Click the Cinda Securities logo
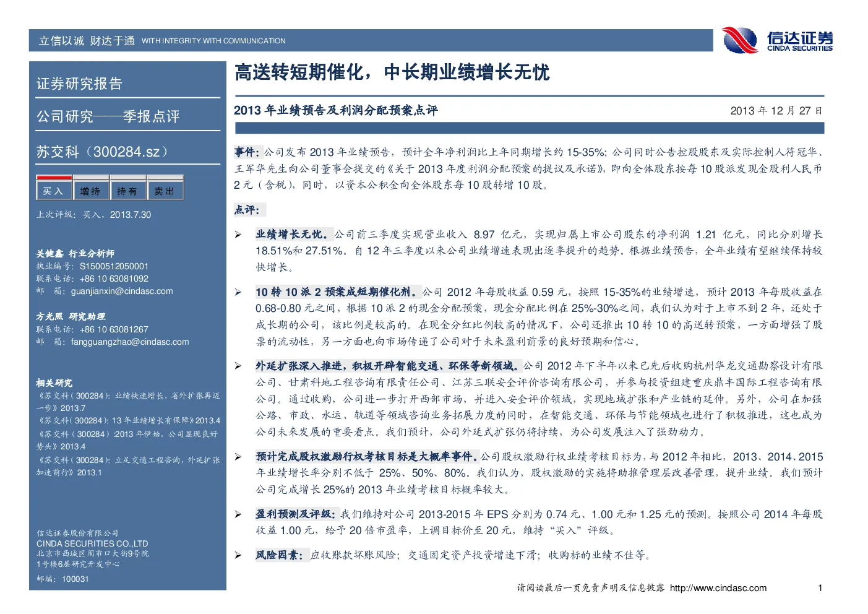The width and height of the screenshot is (868, 614). tap(778, 41)
